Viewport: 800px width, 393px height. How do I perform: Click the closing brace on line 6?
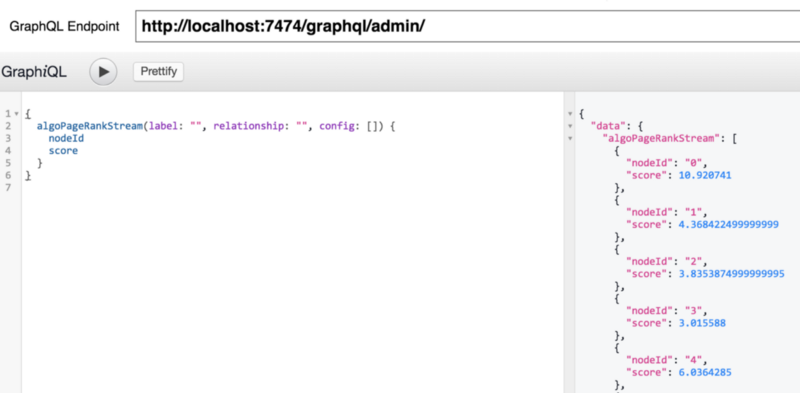pyautogui.click(x=28, y=176)
